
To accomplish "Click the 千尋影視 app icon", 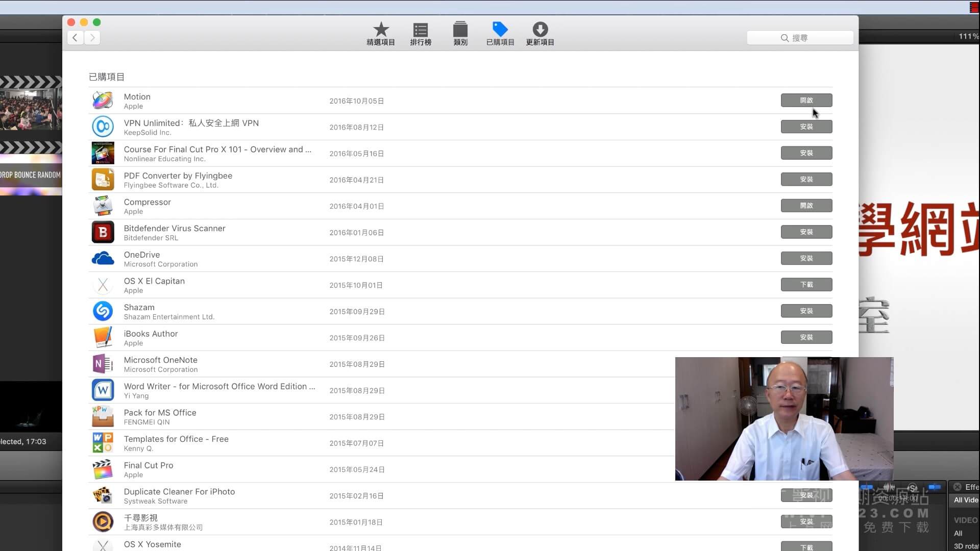I will (103, 522).
